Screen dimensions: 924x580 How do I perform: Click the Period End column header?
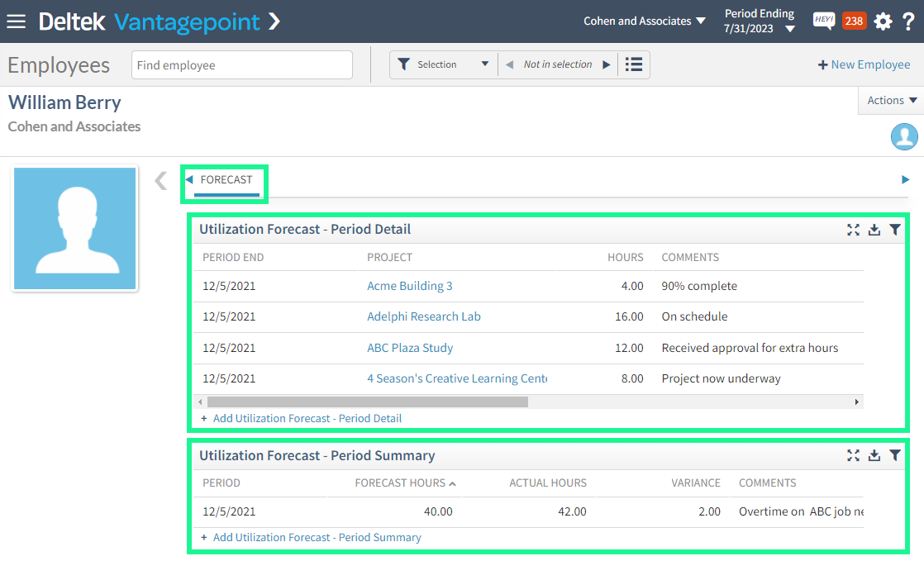[x=233, y=257]
